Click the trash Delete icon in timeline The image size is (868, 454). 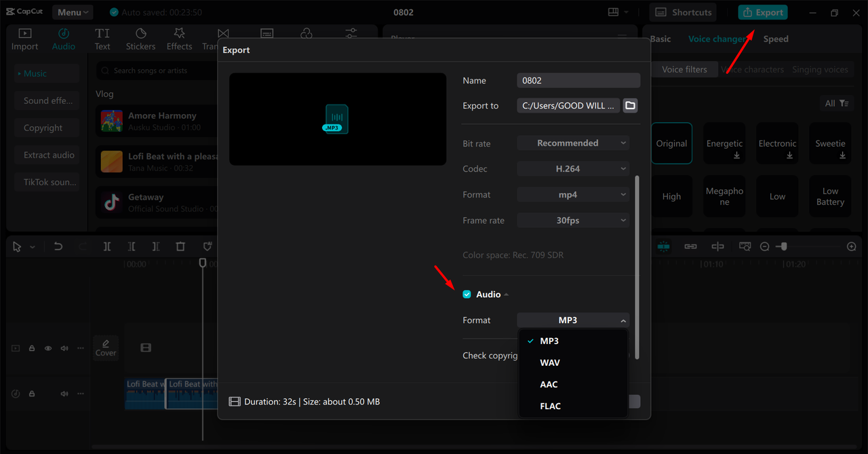tap(180, 246)
